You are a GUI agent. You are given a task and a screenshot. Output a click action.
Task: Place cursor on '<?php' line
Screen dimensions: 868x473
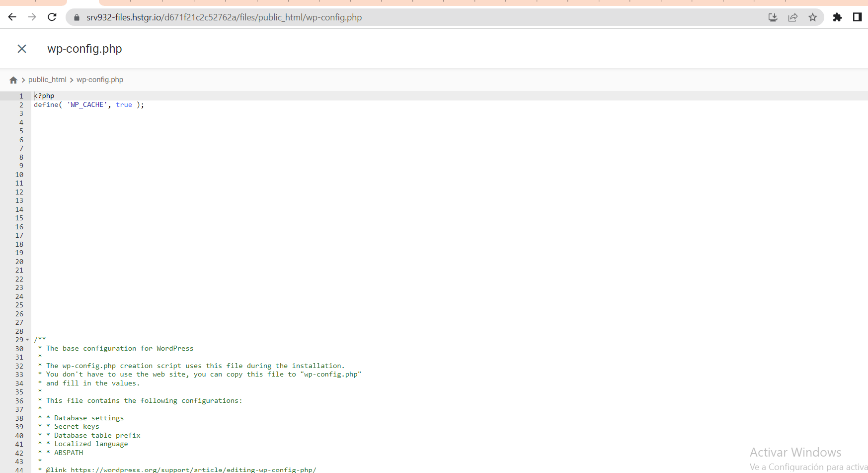pos(44,96)
